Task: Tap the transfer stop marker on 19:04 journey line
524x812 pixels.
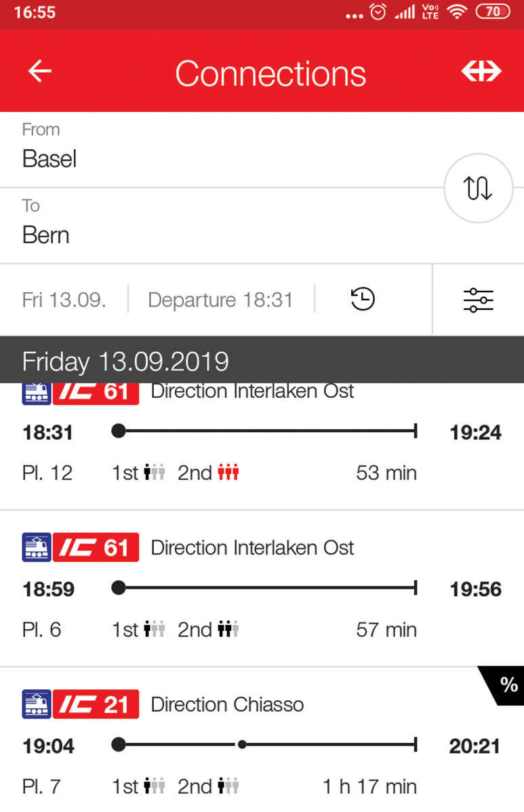Action: tap(242, 745)
